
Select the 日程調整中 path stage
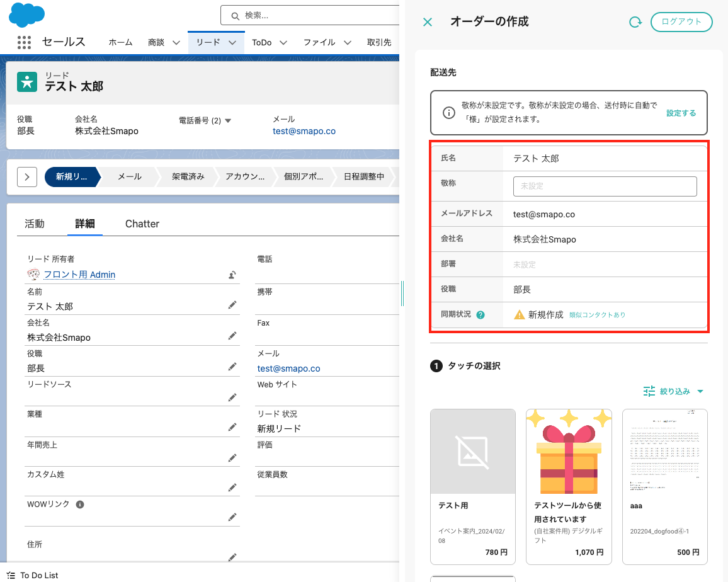(x=364, y=177)
